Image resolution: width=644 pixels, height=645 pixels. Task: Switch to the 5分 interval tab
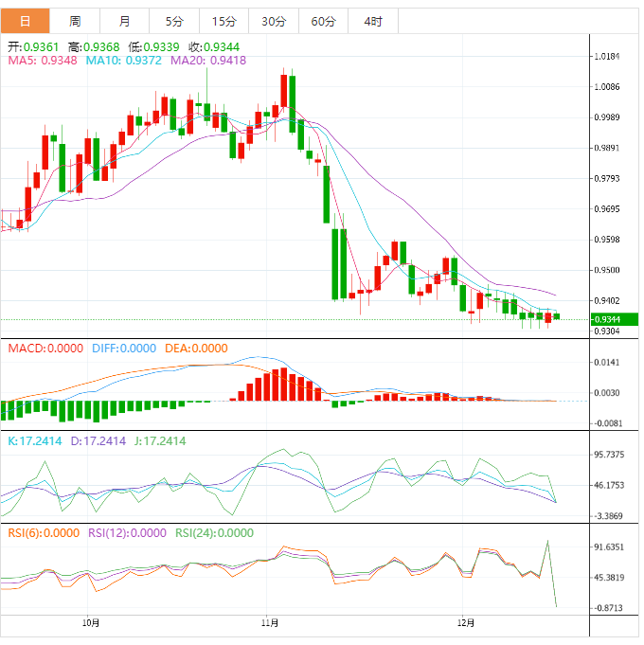point(174,21)
